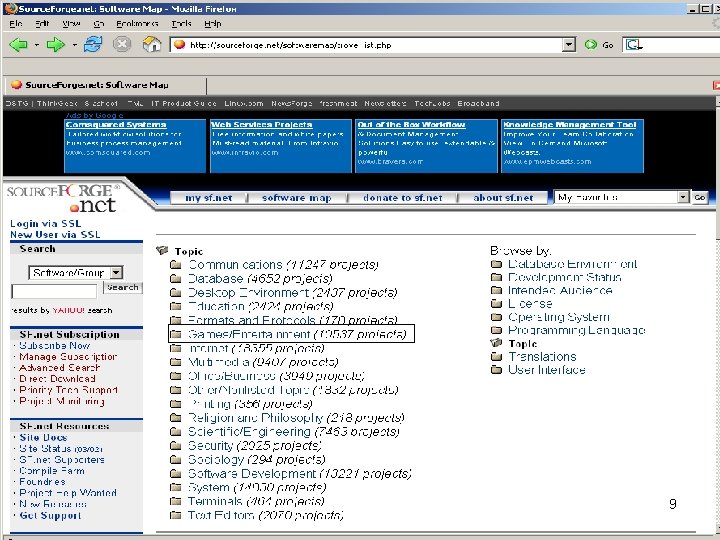Click Get Support sidebar link

(50, 515)
